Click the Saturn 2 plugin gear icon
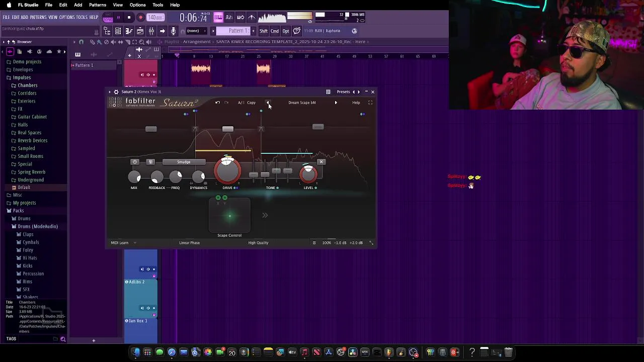 pyautogui.click(x=116, y=92)
